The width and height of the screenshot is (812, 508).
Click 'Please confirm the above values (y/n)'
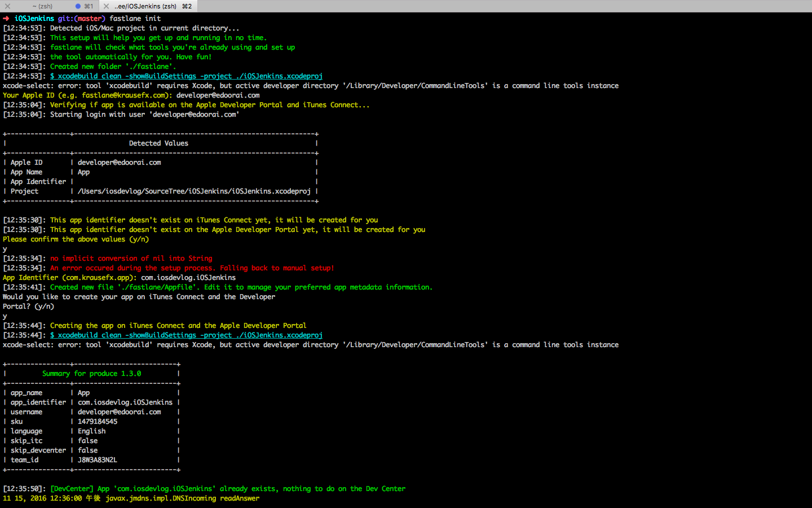click(x=76, y=239)
